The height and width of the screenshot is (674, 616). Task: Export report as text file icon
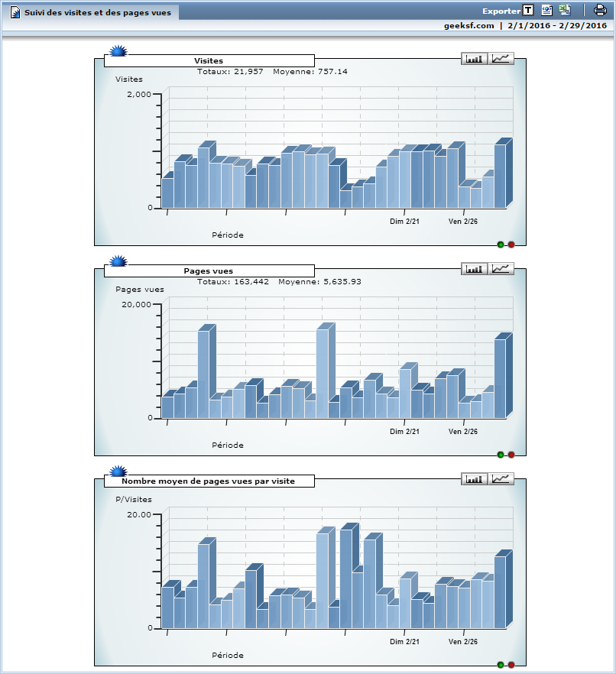(x=528, y=10)
